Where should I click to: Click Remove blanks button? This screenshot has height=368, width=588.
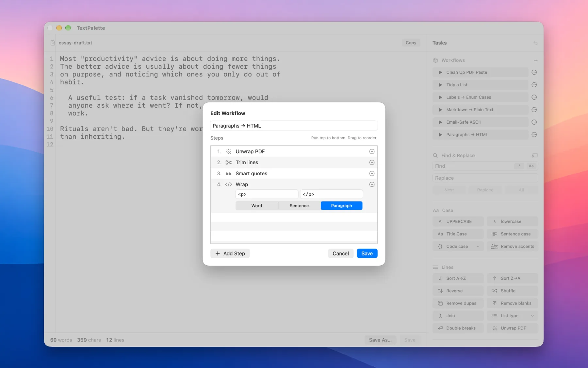pyautogui.click(x=513, y=303)
